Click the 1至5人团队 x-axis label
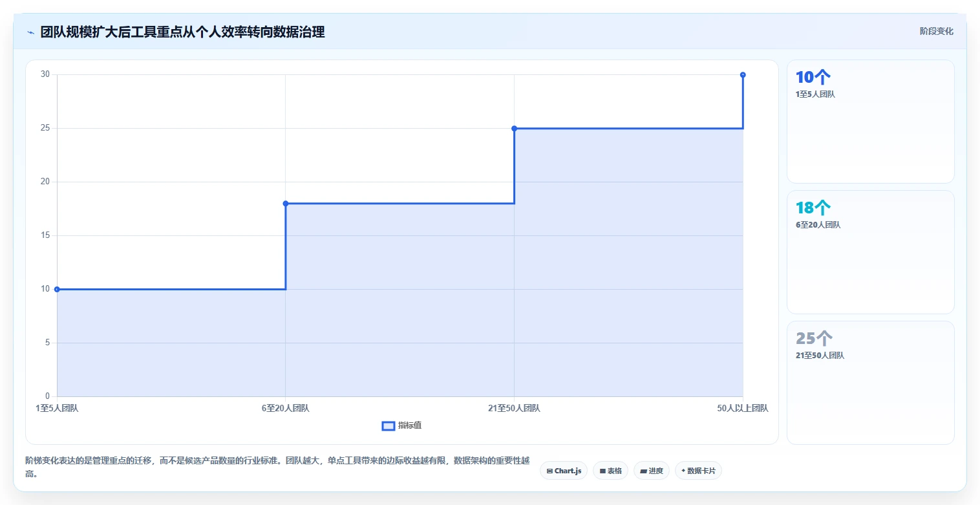This screenshot has width=980, height=505. (x=57, y=408)
